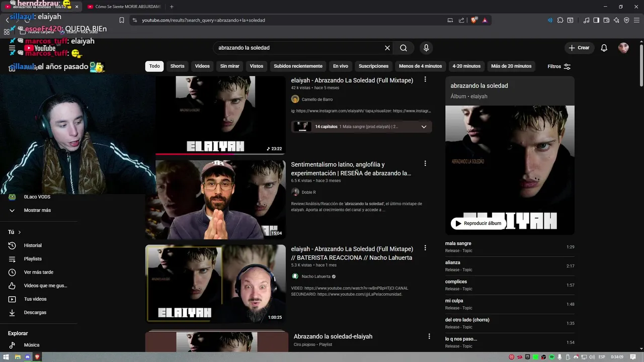Play the track mala sangre
The height and width of the screenshot is (362, 644).
tap(510, 246)
